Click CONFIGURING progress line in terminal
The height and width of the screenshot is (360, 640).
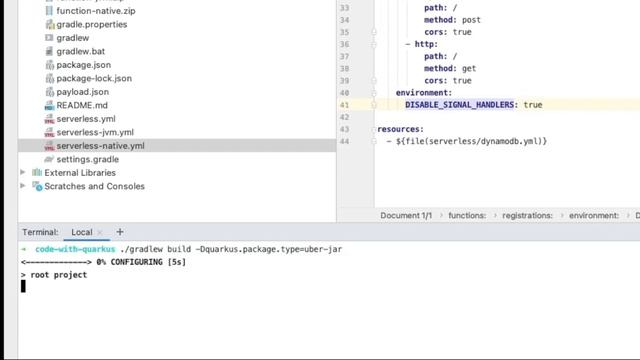pyautogui.click(x=104, y=262)
